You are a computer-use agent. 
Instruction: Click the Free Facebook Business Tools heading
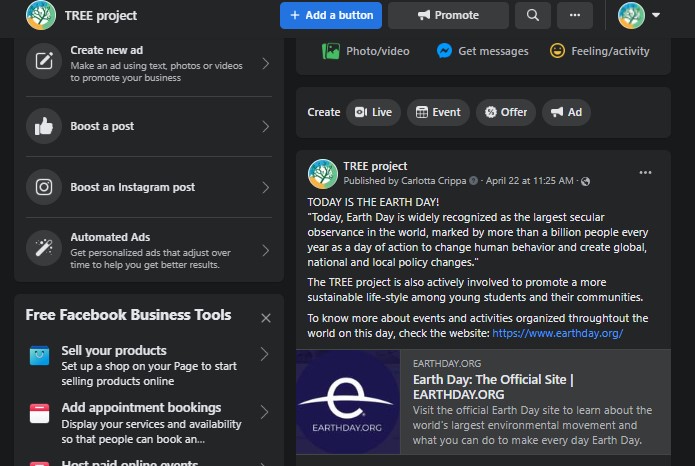pos(129,315)
